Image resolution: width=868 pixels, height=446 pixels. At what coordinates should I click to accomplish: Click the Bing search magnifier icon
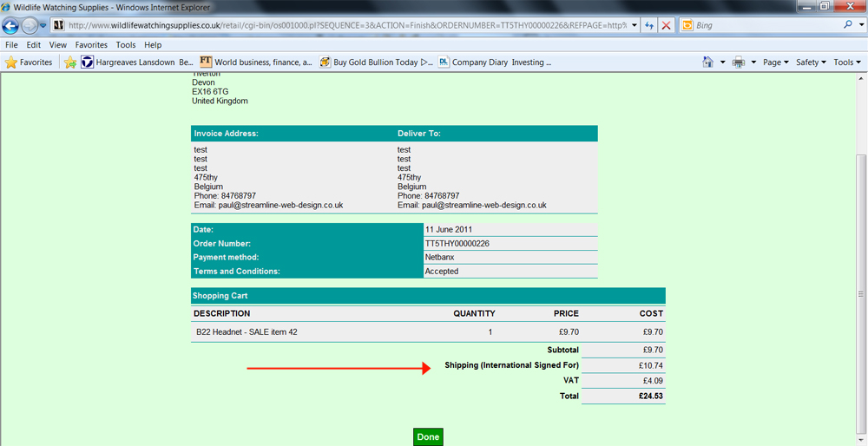(x=848, y=25)
